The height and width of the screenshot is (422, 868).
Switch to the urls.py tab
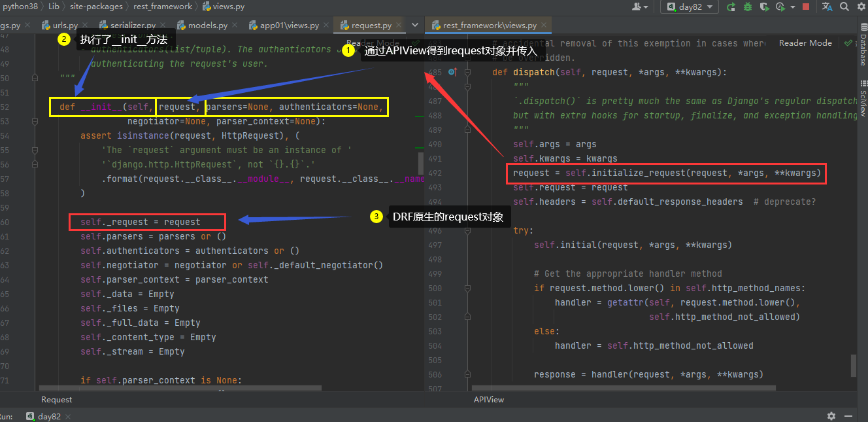pos(65,26)
